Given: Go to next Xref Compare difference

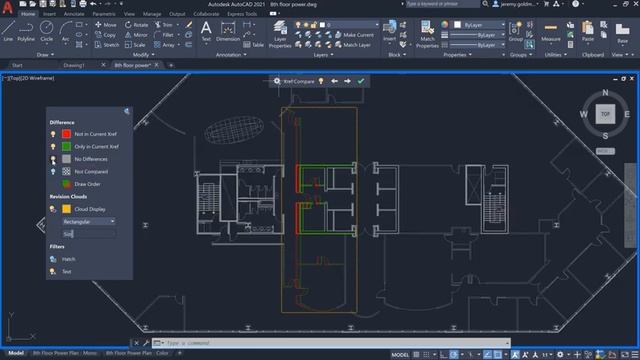Looking at the screenshot, I should 347,81.
